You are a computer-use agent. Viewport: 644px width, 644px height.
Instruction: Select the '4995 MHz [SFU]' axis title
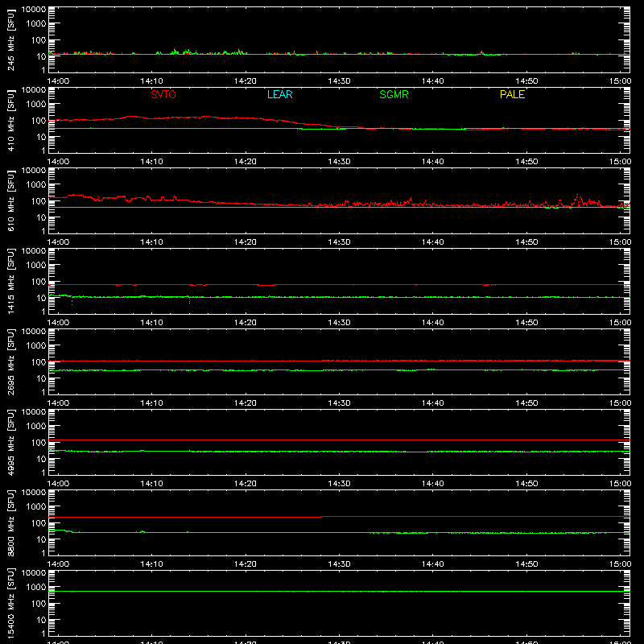coord(10,442)
